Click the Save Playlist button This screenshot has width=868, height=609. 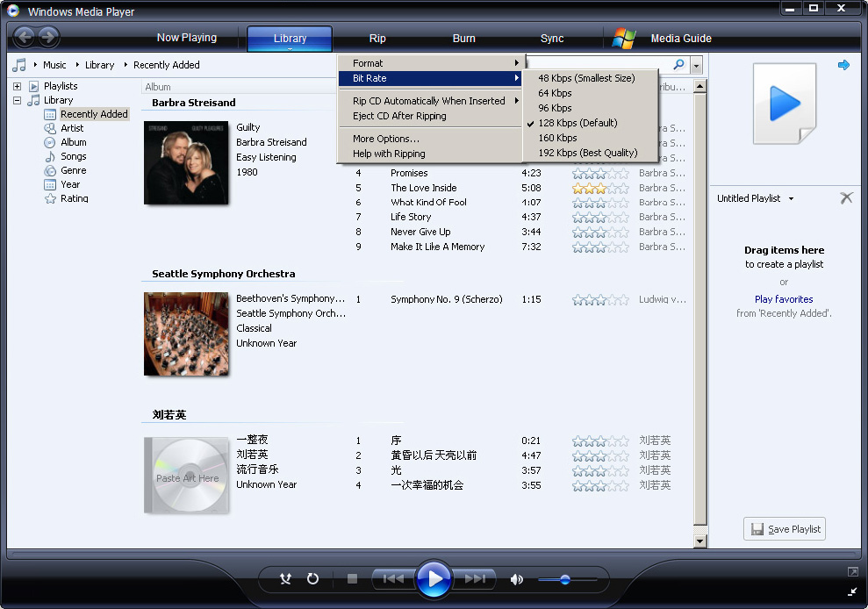785,529
